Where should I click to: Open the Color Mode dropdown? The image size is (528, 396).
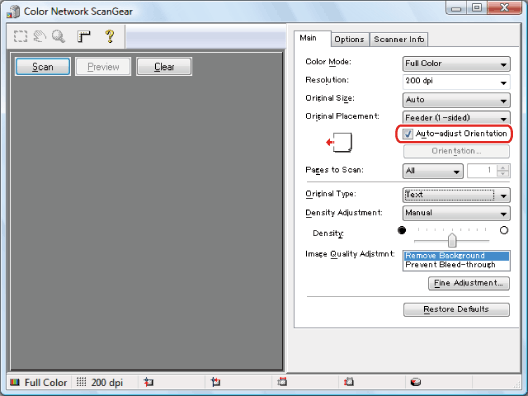(456, 64)
